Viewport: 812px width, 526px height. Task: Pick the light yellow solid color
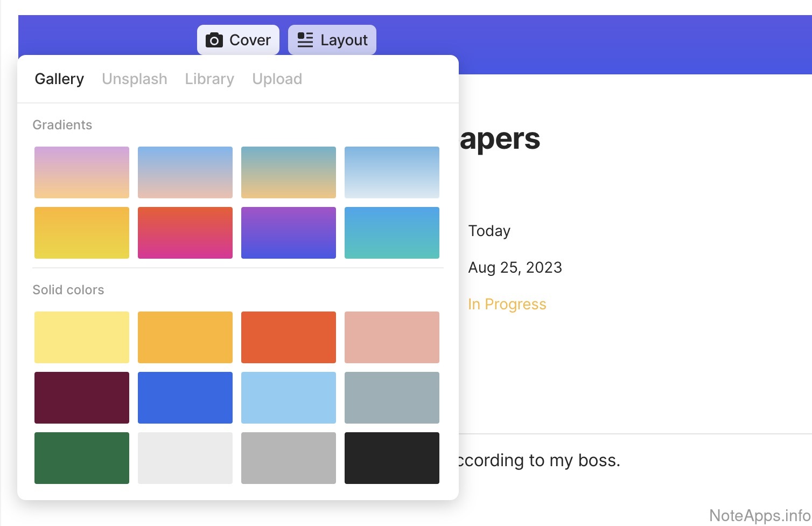pyautogui.click(x=82, y=337)
